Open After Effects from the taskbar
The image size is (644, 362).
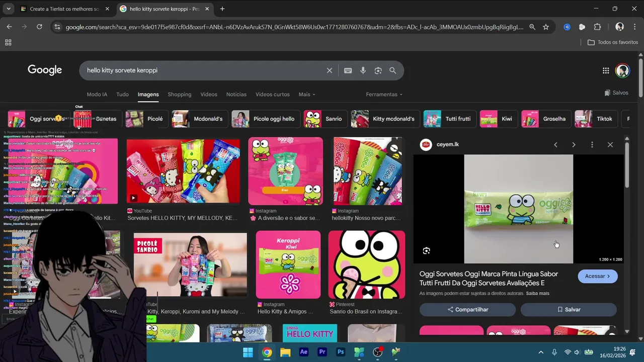click(x=303, y=352)
